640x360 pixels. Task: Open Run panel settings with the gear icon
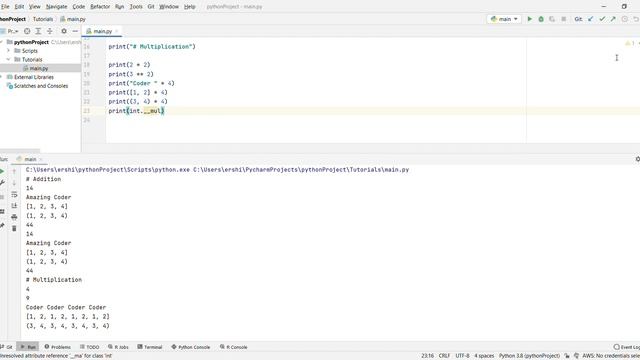pos(637,159)
